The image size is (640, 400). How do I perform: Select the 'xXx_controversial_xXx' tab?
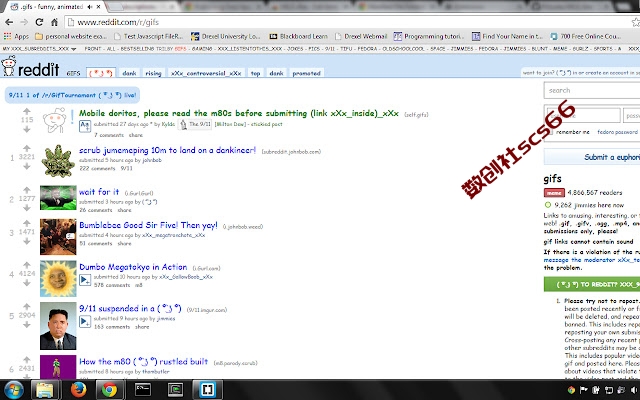tap(206, 73)
